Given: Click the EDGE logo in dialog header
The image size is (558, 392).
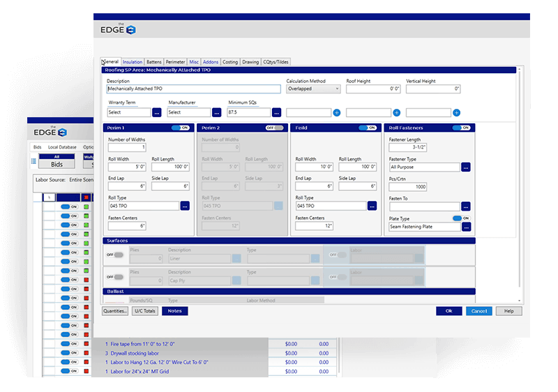Looking at the screenshot, I should coord(118,29).
